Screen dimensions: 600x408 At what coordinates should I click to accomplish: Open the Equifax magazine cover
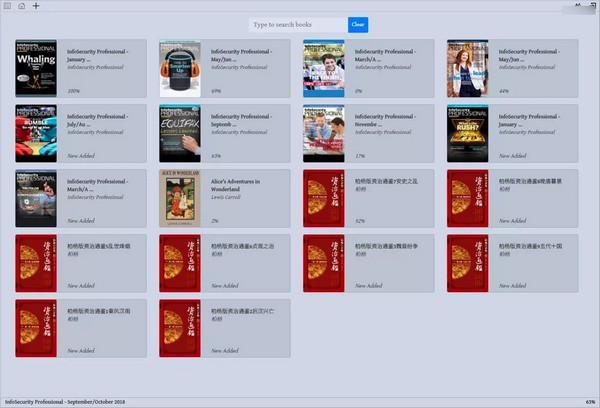point(180,133)
